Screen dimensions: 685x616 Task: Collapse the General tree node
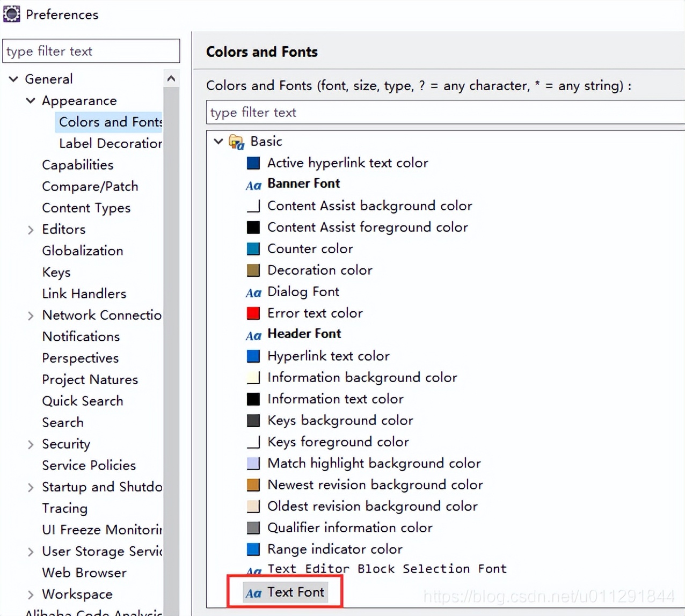[x=13, y=79]
